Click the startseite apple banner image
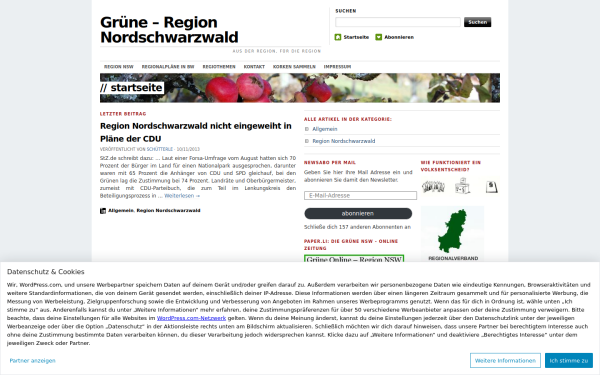 click(300, 88)
